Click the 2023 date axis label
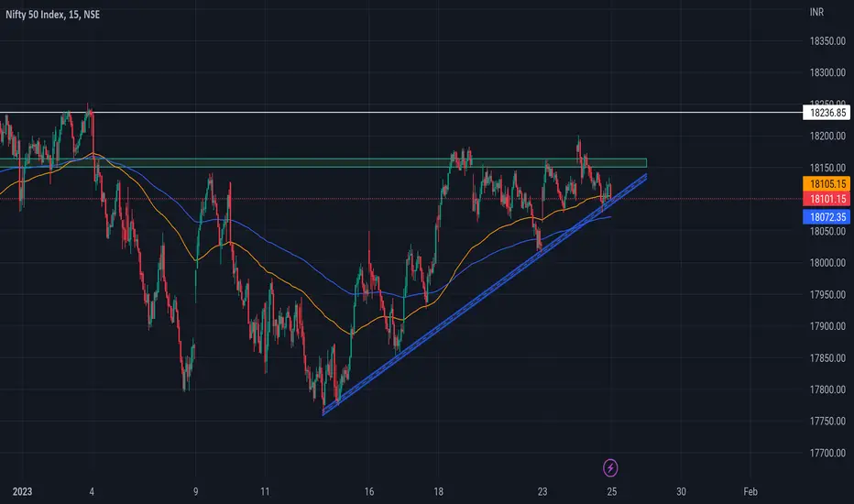 pyautogui.click(x=22, y=491)
